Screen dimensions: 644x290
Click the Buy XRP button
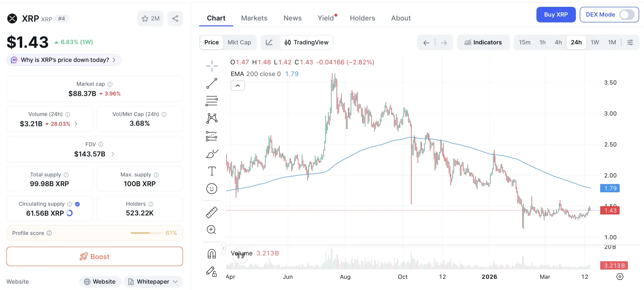click(x=556, y=15)
